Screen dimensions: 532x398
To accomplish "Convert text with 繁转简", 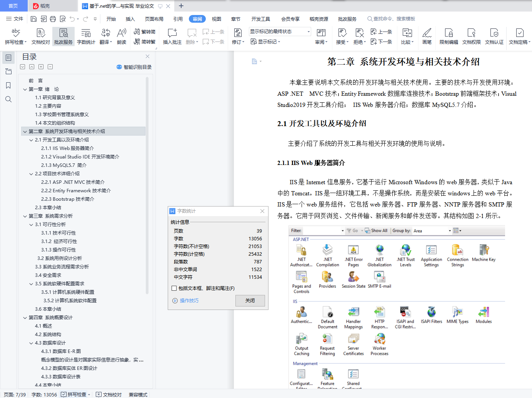I will coord(145,32).
